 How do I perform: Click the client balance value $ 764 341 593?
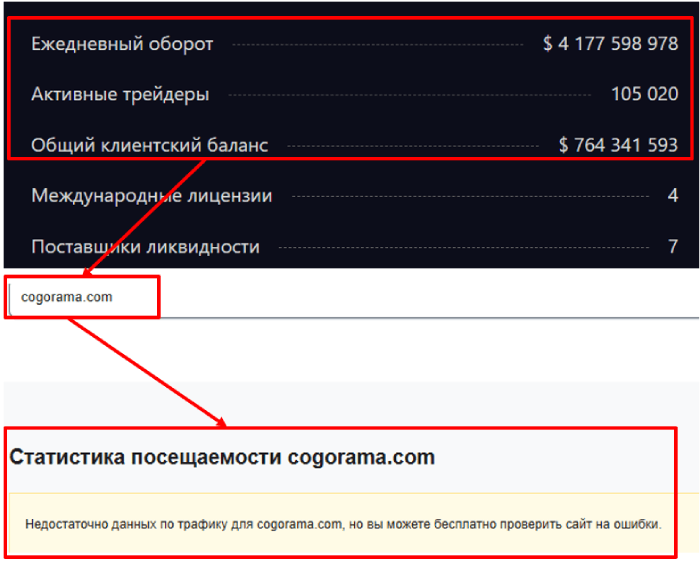pyautogui.click(x=618, y=145)
